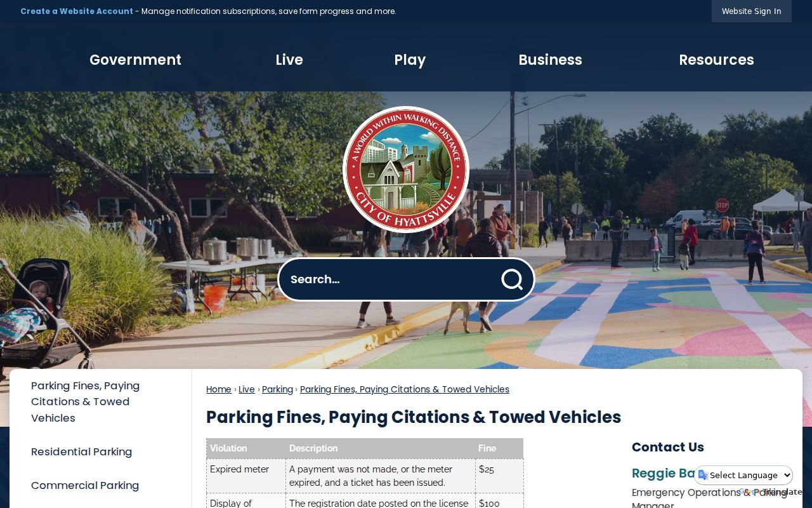Click Parking Fines breadcrumb link
The height and width of the screenshot is (508, 812).
pyautogui.click(x=405, y=389)
